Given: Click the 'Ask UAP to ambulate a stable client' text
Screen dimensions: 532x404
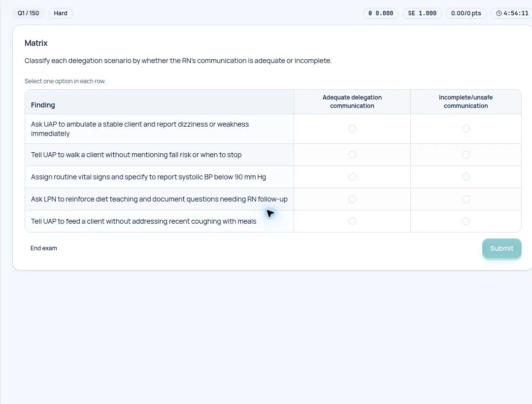Looking at the screenshot, I should [140, 129].
